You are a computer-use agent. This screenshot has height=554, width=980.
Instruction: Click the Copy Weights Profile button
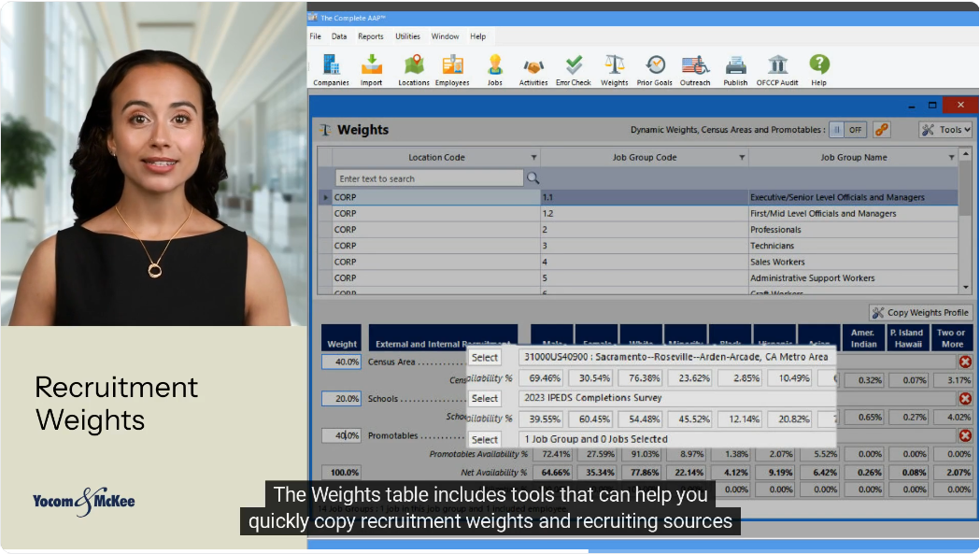pyautogui.click(x=920, y=313)
